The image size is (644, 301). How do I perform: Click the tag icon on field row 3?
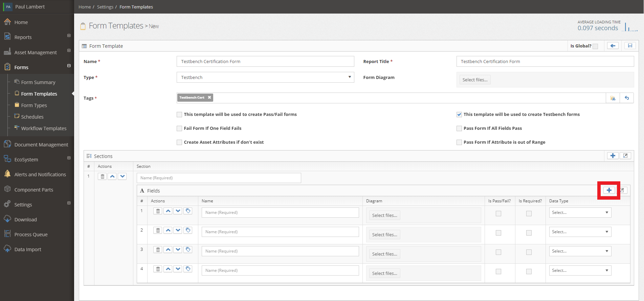[x=188, y=250]
